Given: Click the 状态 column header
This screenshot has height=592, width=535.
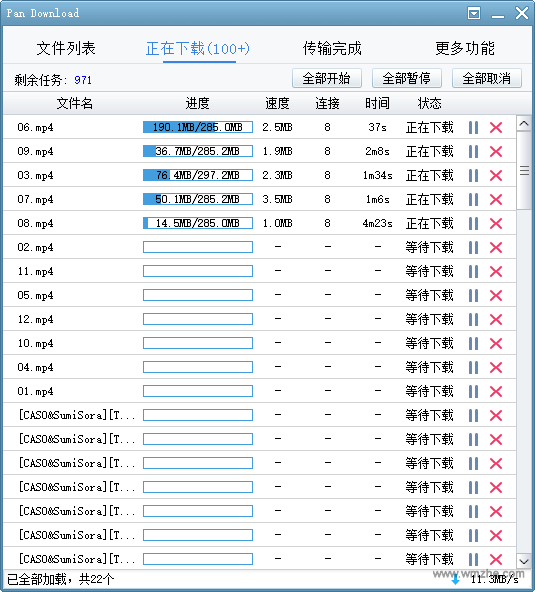Looking at the screenshot, I should 429,103.
